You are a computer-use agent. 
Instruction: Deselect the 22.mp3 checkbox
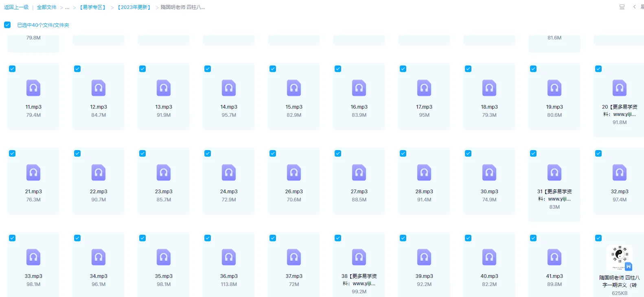77,153
